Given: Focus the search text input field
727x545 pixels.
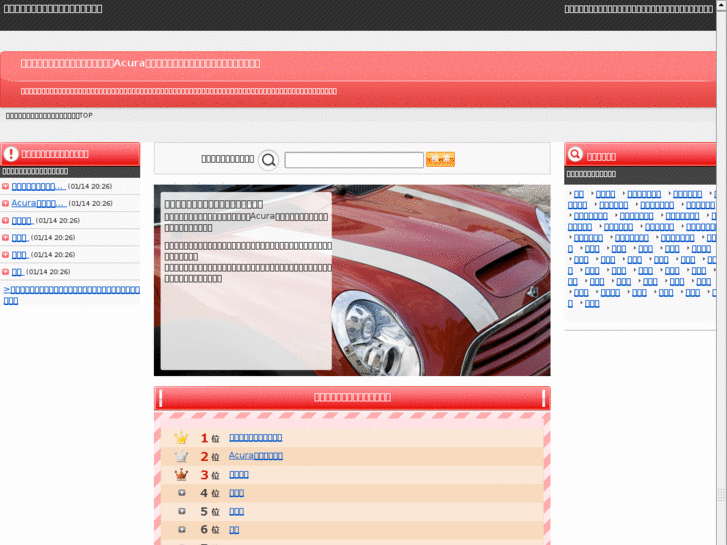Looking at the screenshot, I should click(353, 160).
